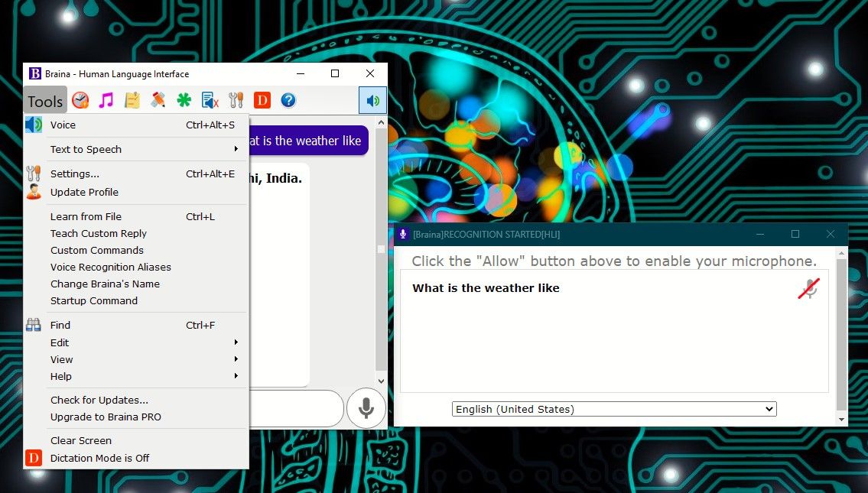Minimize the Braina window
Screen dimensions: 868x493
point(301,73)
